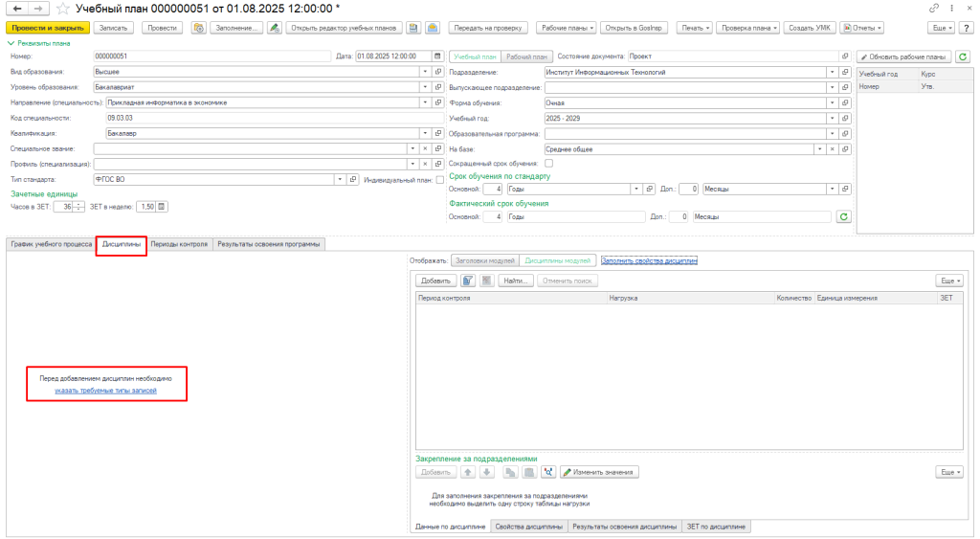Open the Свойства дисциплины tab
This screenshot has height=539, width=980.
(x=529, y=527)
